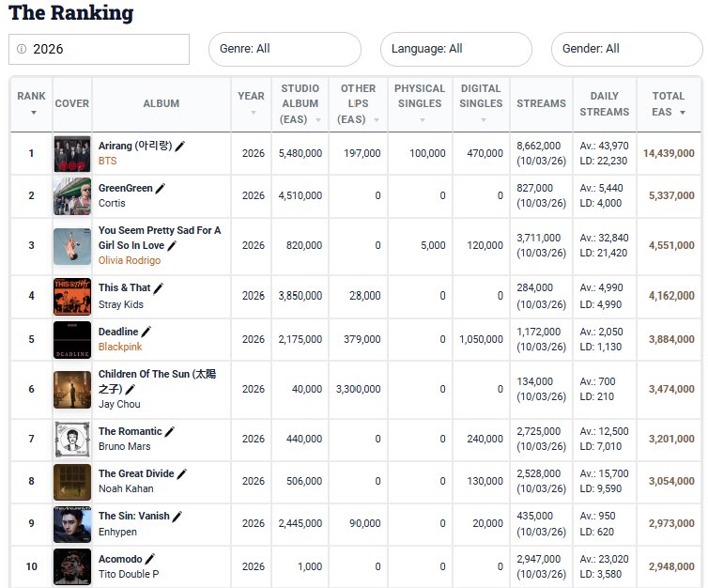Image resolution: width=708 pixels, height=588 pixels.
Task: Open the Children Of The Sun cover
Action: coord(72,390)
